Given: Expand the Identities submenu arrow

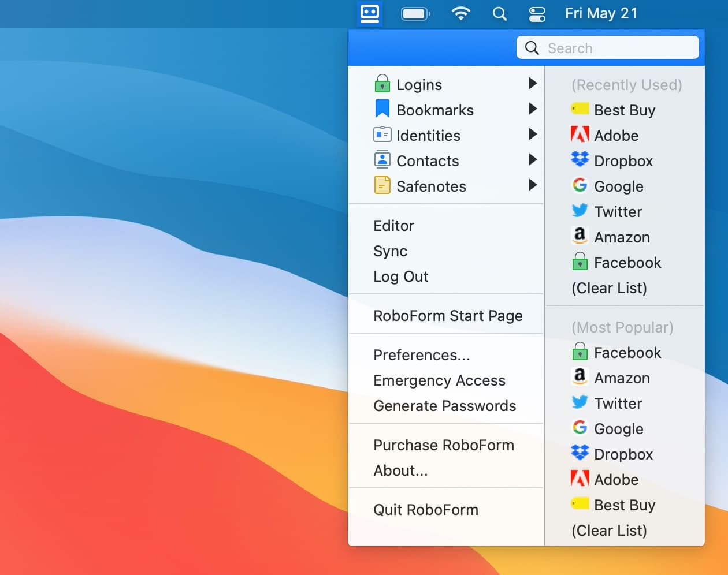Looking at the screenshot, I should click(533, 135).
